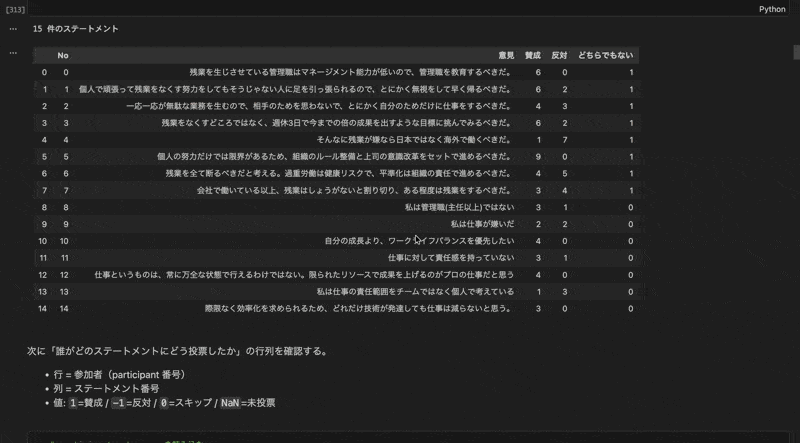Click the '15 件のステートメント' output text
Screen dimensions: 800x443
pos(76,29)
